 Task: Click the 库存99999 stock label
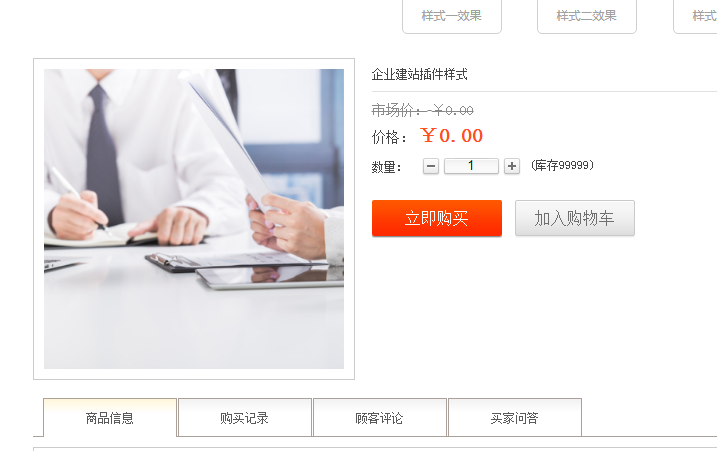pos(562,165)
